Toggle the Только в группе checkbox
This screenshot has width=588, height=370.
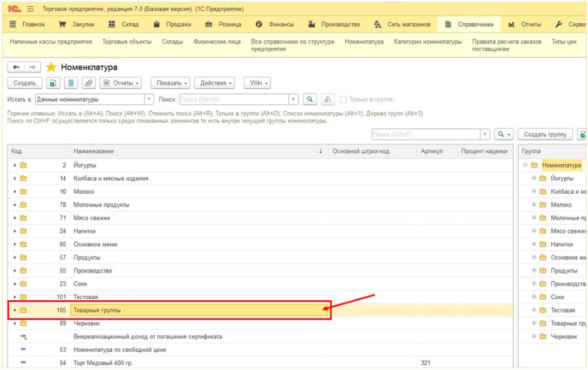[x=343, y=99]
